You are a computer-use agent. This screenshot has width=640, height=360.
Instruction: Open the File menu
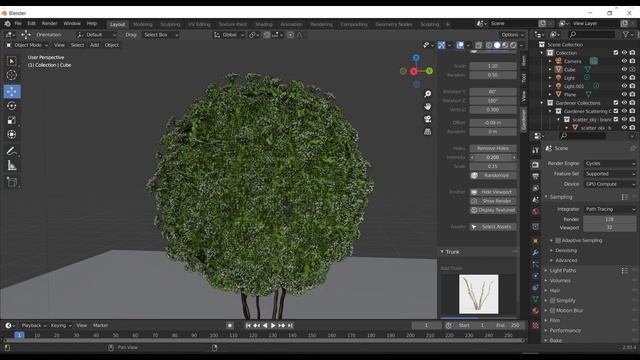18,24
